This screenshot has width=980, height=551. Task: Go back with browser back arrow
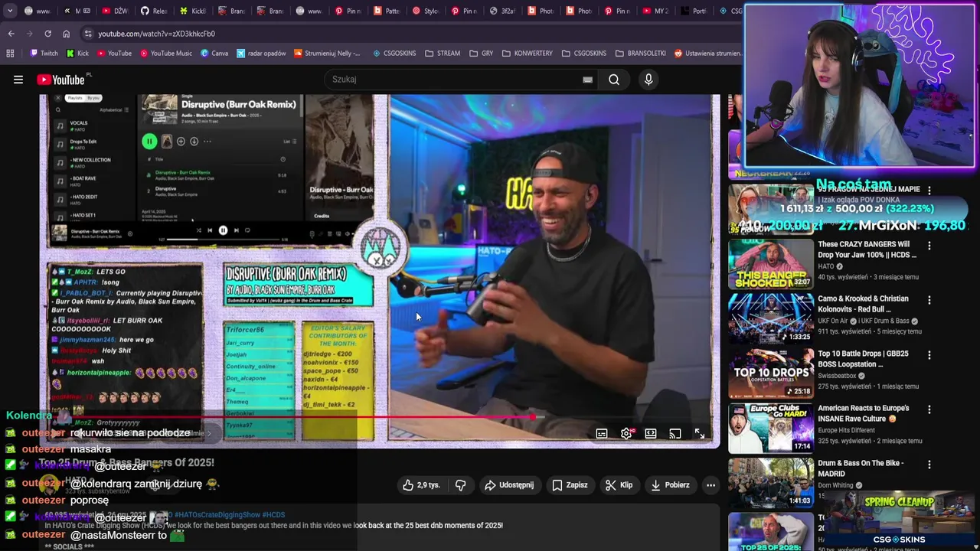pos(11,34)
